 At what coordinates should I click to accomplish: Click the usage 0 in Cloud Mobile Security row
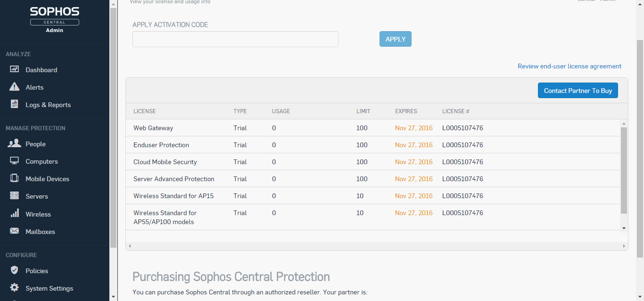coord(274,162)
